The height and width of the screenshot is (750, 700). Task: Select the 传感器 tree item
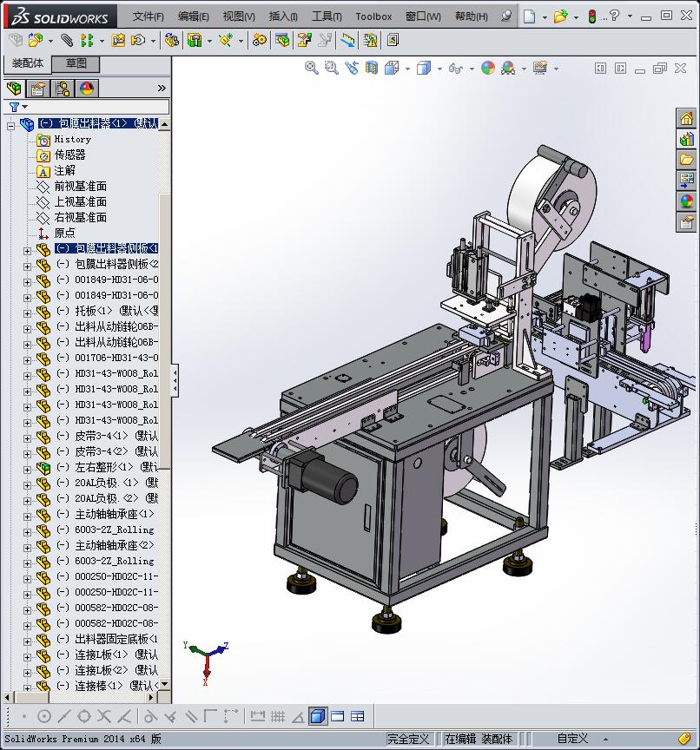(69, 155)
